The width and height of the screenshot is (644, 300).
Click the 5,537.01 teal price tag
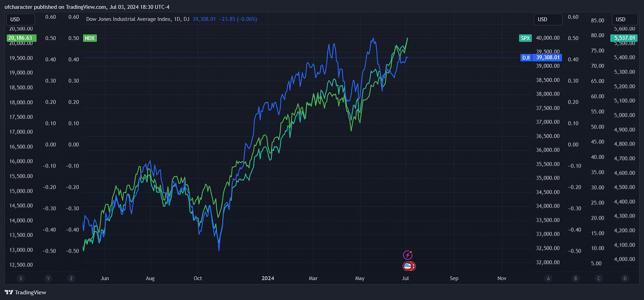(x=625, y=38)
